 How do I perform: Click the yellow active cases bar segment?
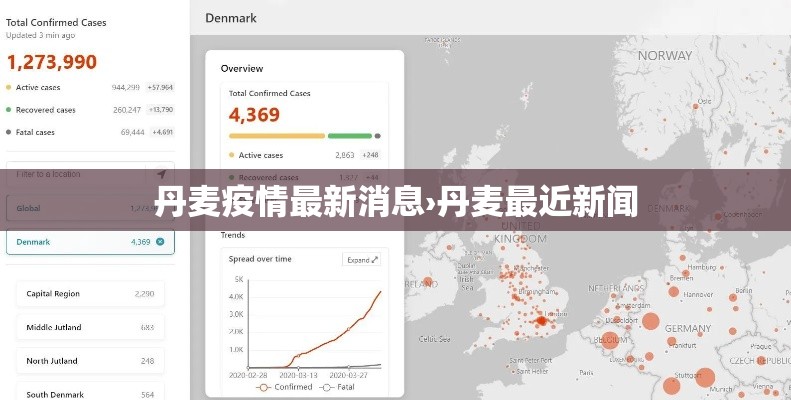point(277,136)
